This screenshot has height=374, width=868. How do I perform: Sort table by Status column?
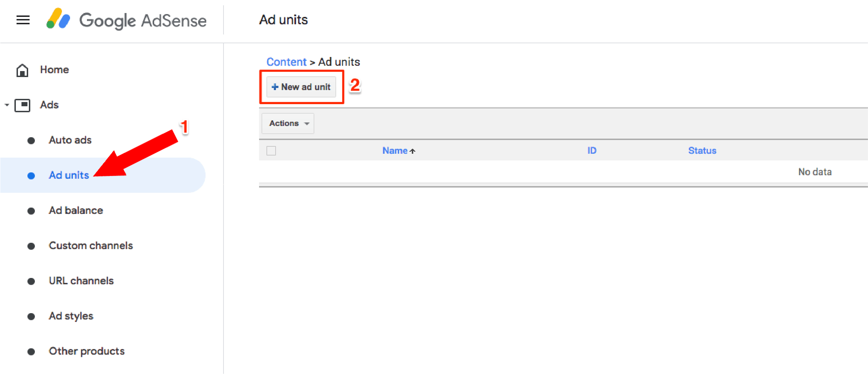pos(702,151)
